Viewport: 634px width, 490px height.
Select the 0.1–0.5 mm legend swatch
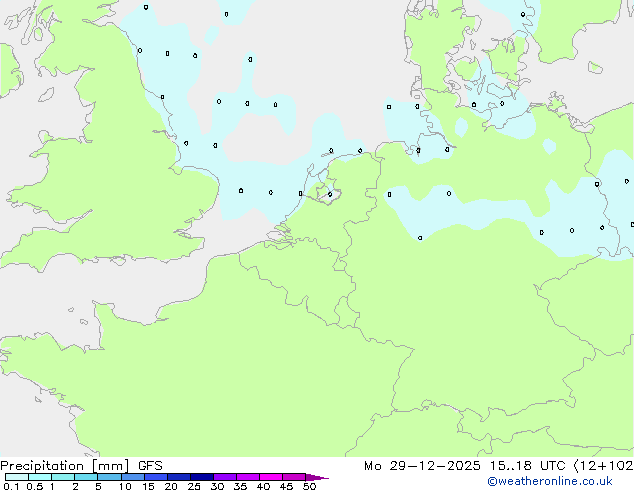point(17,477)
